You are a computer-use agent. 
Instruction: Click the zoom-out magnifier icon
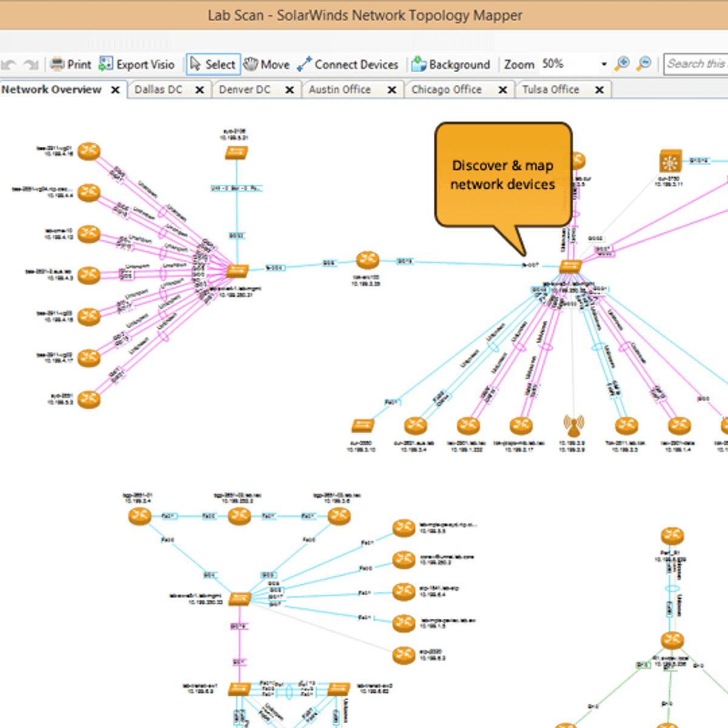pos(644,63)
